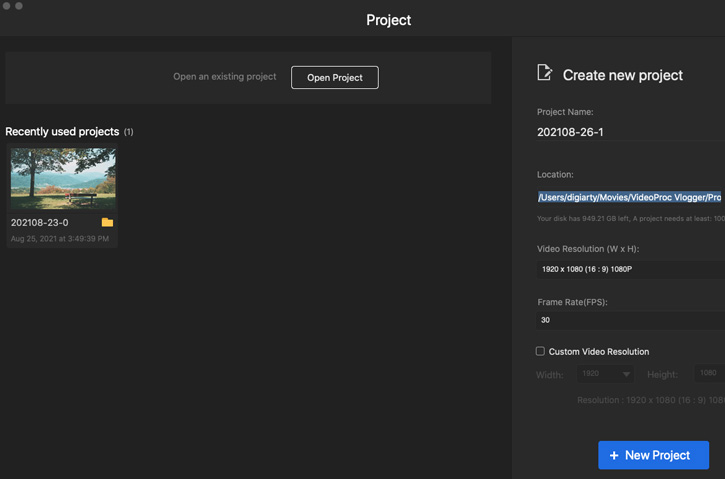Image resolution: width=725 pixels, height=479 pixels.
Task: Click the Create new project document icon
Action: tap(544, 72)
